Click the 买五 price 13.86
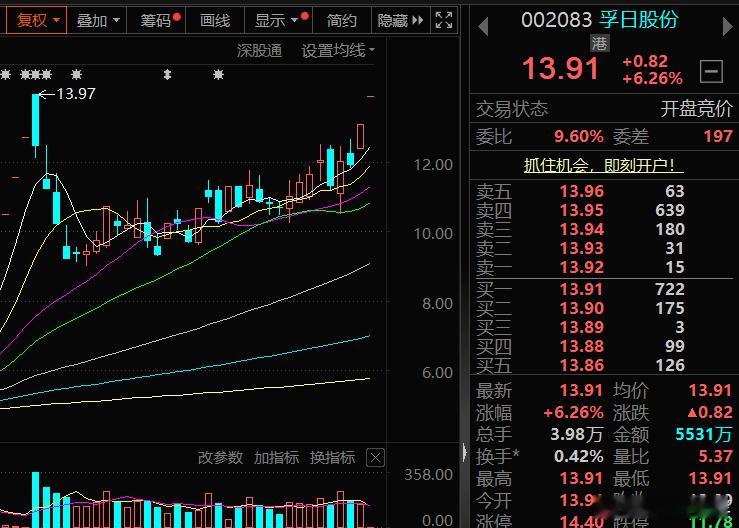The width and height of the screenshot is (739, 528). [582, 365]
